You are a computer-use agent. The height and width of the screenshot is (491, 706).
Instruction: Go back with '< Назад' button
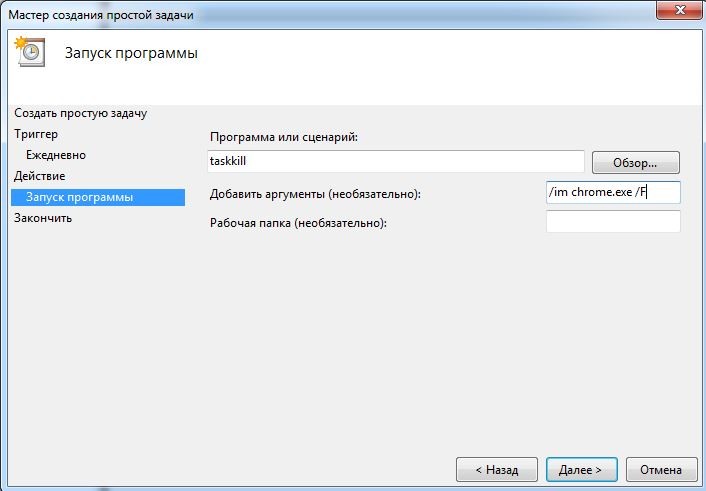pyautogui.click(x=496, y=469)
